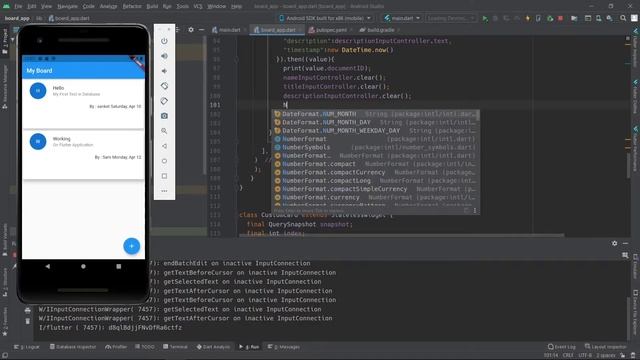
Task: Open the View menu
Action: tap(46, 6)
